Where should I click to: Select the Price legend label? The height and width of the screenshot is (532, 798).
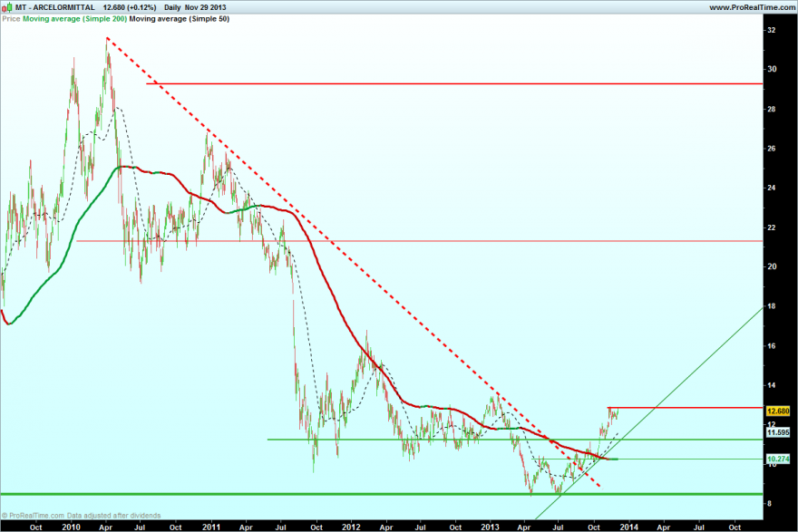point(11,19)
